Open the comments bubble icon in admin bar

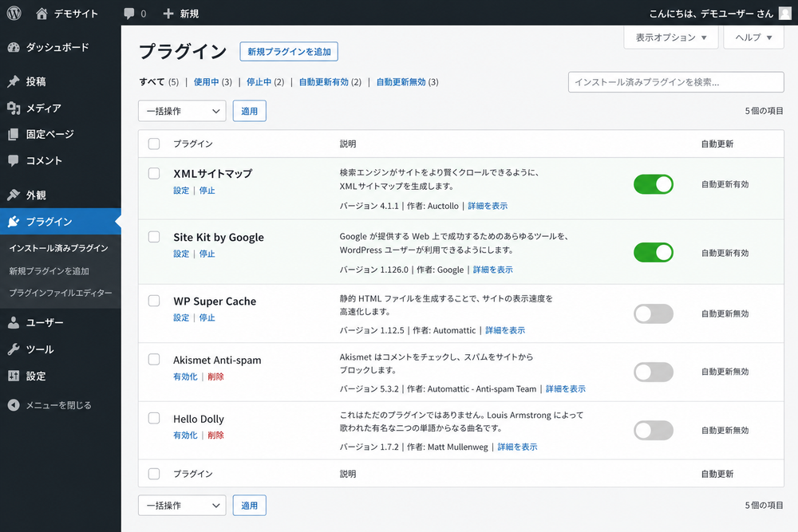pos(129,14)
